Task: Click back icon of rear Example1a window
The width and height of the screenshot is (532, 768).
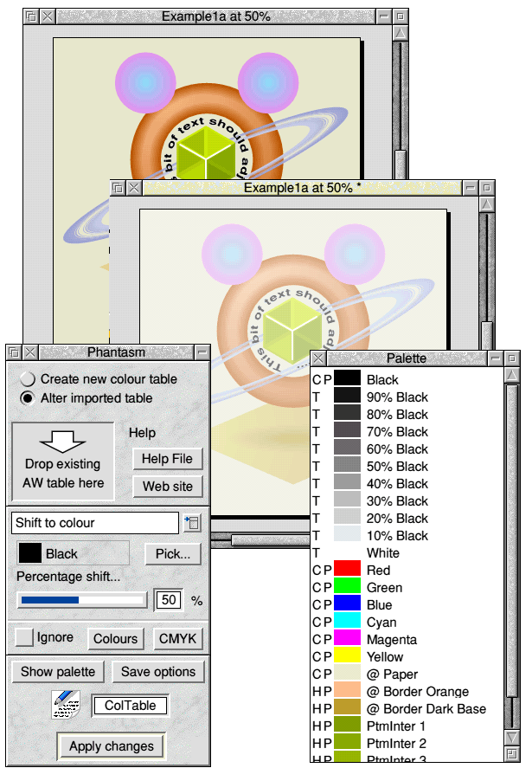Action: pyautogui.click(x=31, y=16)
